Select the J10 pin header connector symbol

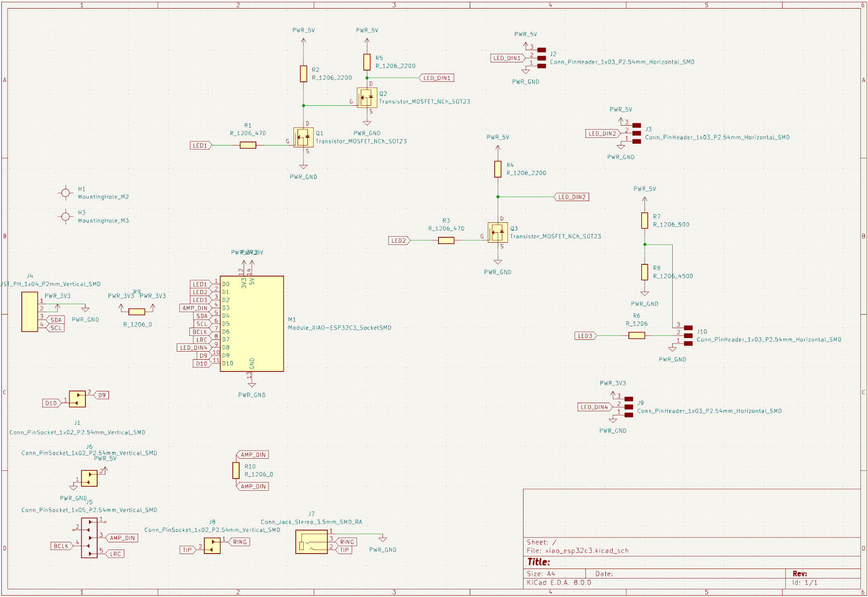688,335
